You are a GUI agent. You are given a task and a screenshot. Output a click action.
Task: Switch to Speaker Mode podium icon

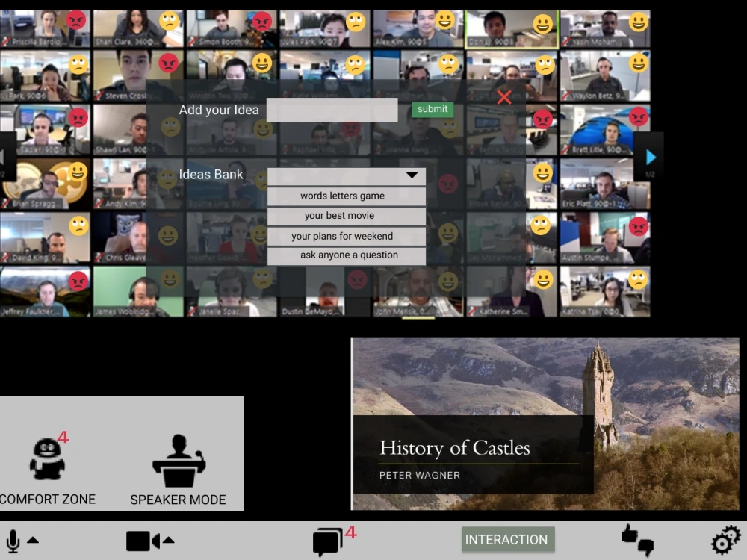(179, 461)
